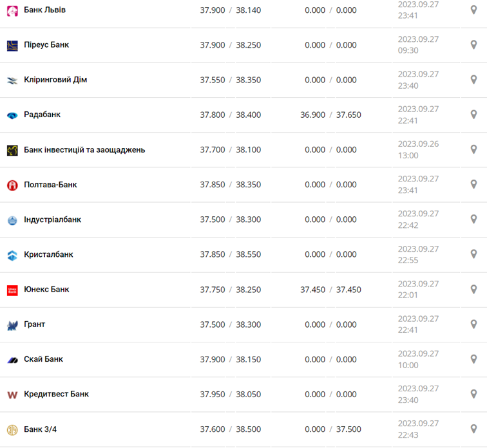Click the Грант bank logo icon
The image size is (487, 448).
[12, 325]
